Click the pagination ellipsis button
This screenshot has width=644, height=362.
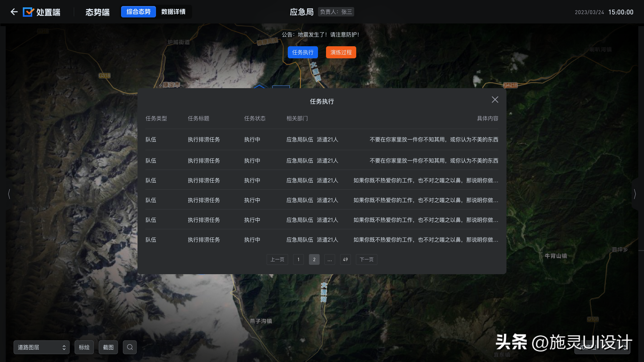click(330, 259)
